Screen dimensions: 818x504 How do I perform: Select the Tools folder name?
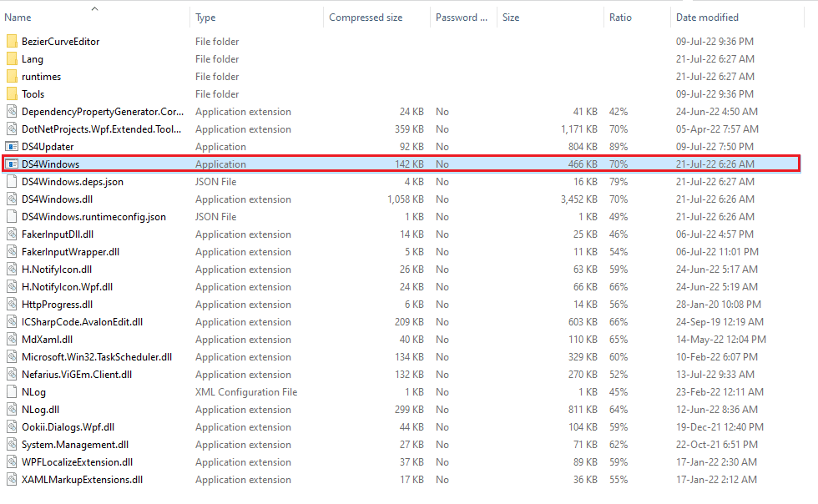(x=33, y=94)
